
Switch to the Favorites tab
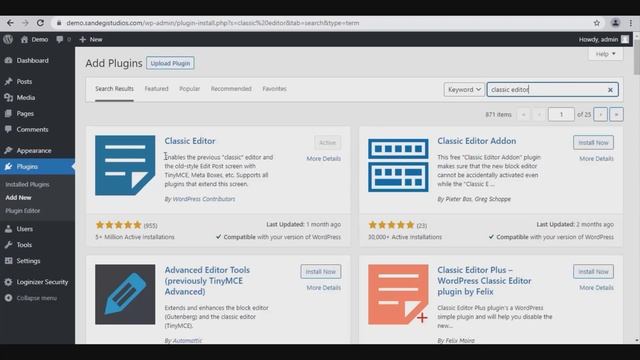(274, 89)
